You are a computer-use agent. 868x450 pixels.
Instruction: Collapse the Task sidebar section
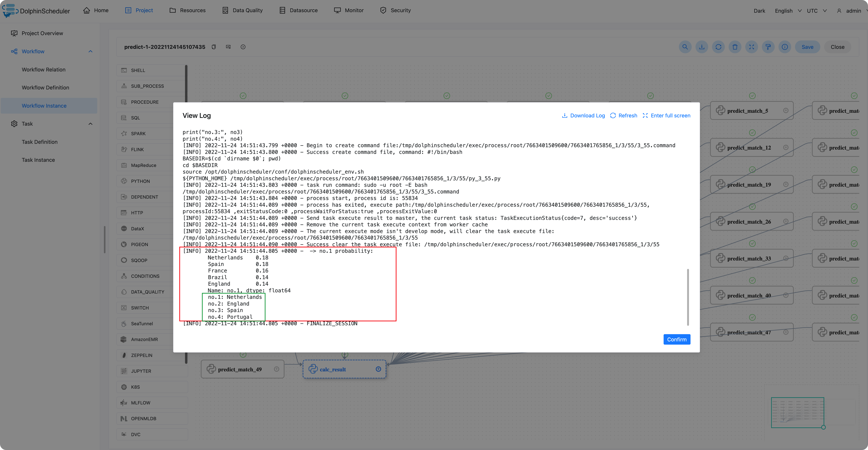pyautogui.click(x=90, y=124)
